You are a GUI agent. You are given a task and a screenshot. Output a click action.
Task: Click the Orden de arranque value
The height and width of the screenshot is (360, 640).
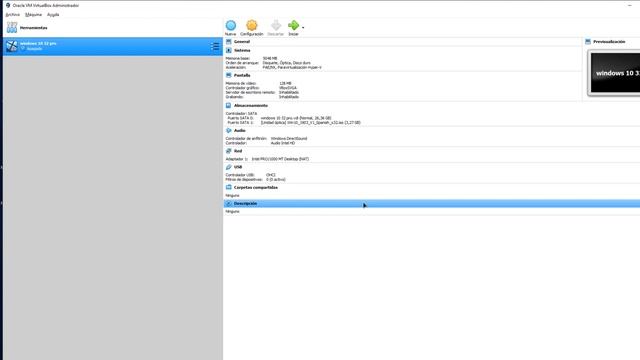(x=287, y=63)
